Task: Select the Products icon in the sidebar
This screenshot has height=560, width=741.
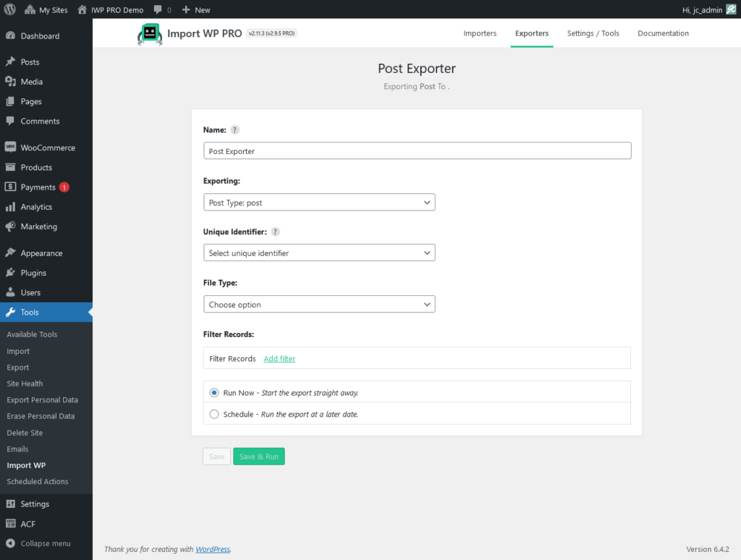Action: [x=12, y=167]
